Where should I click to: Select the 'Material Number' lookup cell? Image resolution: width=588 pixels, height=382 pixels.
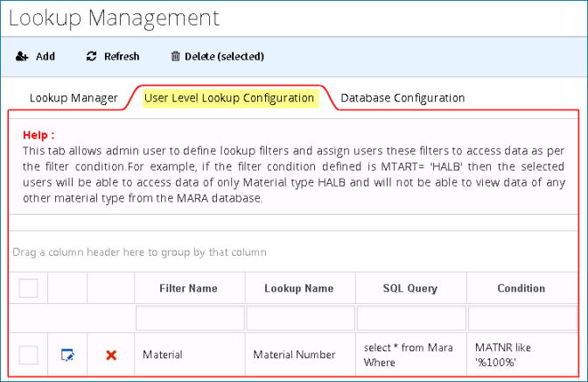coord(300,355)
